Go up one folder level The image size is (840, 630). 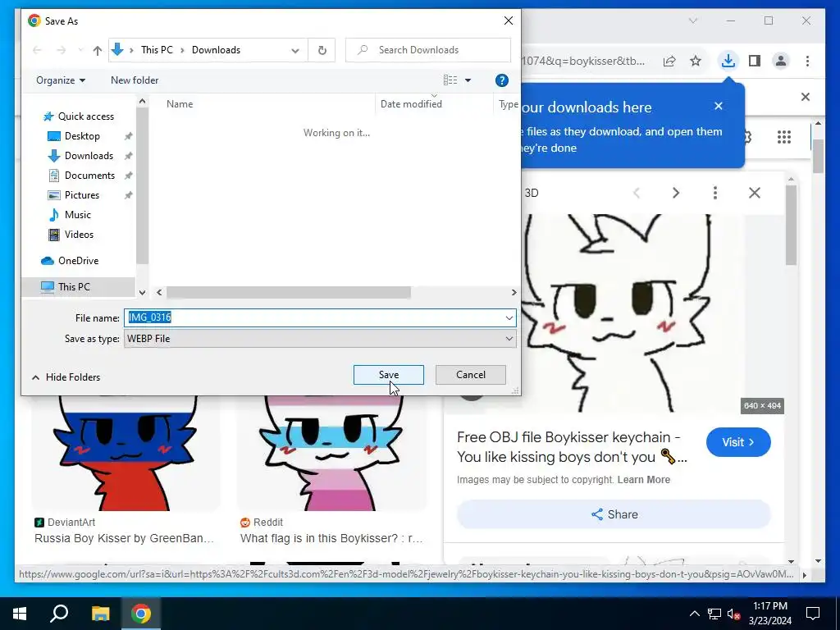tap(97, 50)
